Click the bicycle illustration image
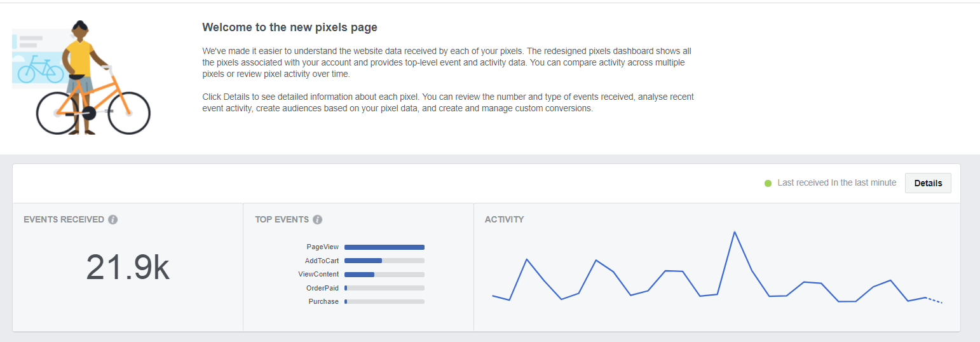 (x=81, y=78)
